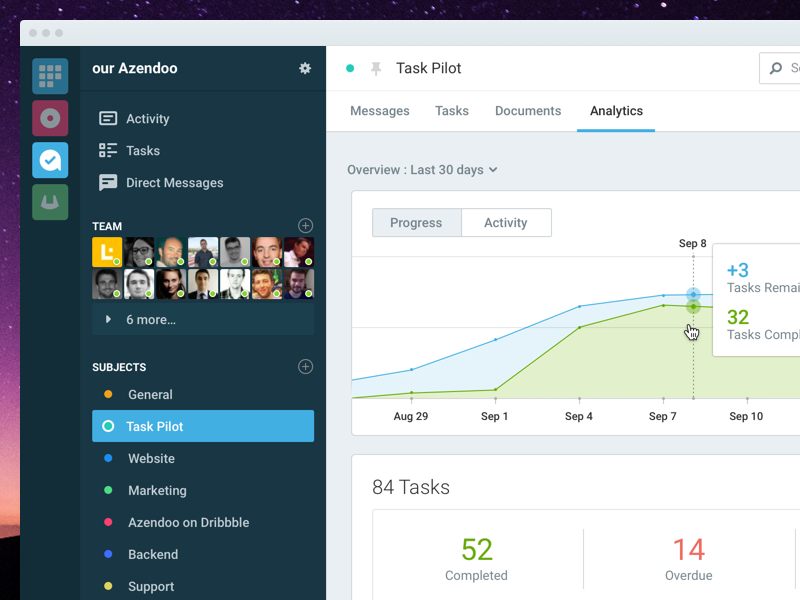Add a new subject with SUBJECTS plus icon
This screenshot has height=600, width=800.
coord(305,366)
